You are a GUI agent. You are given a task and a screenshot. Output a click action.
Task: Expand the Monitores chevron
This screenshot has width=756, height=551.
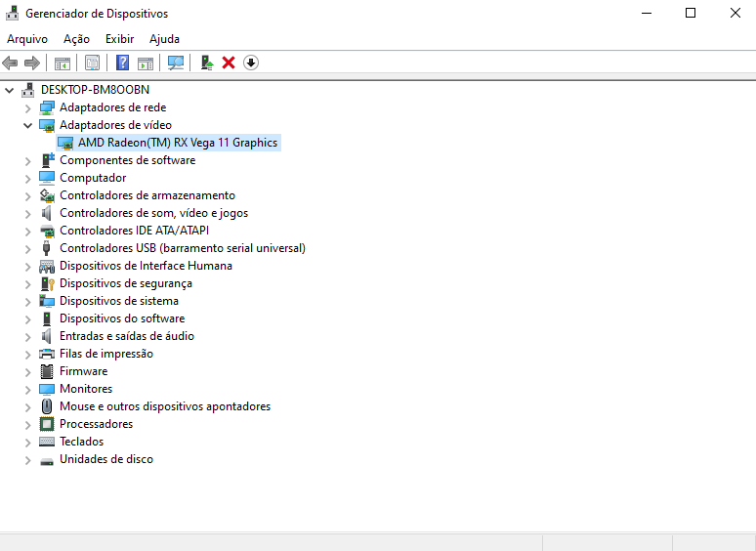coord(28,390)
